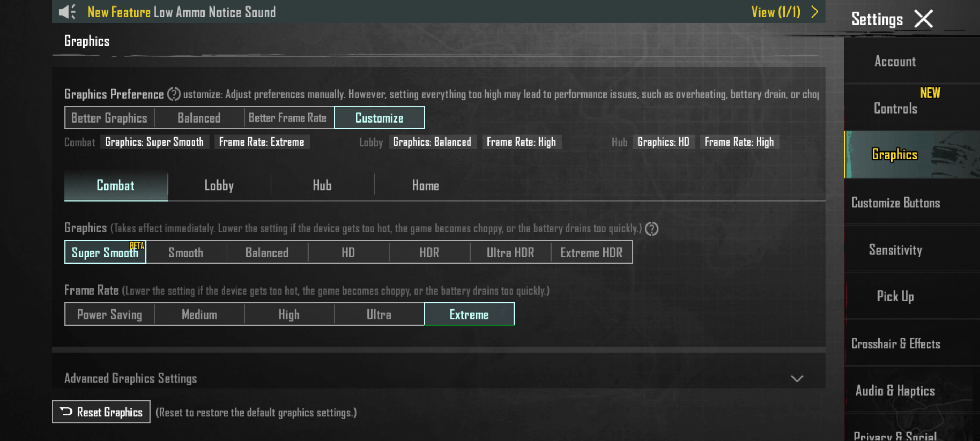Viewport: 980px width, 441px height.
Task: Switch to the Lobby tab
Action: (x=219, y=185)
